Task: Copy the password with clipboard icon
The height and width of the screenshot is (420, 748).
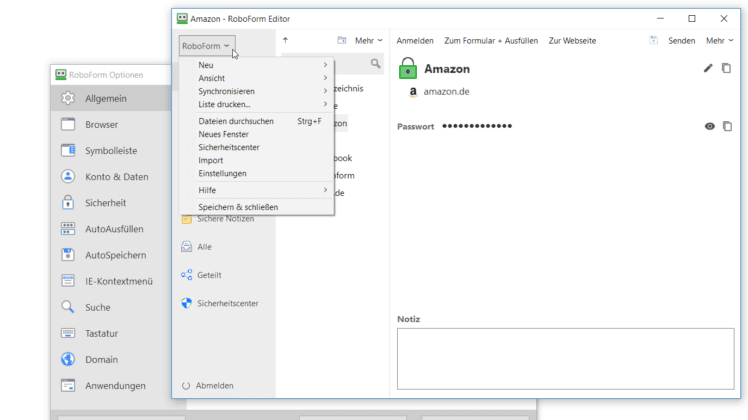Action: (x=727, y=126)
